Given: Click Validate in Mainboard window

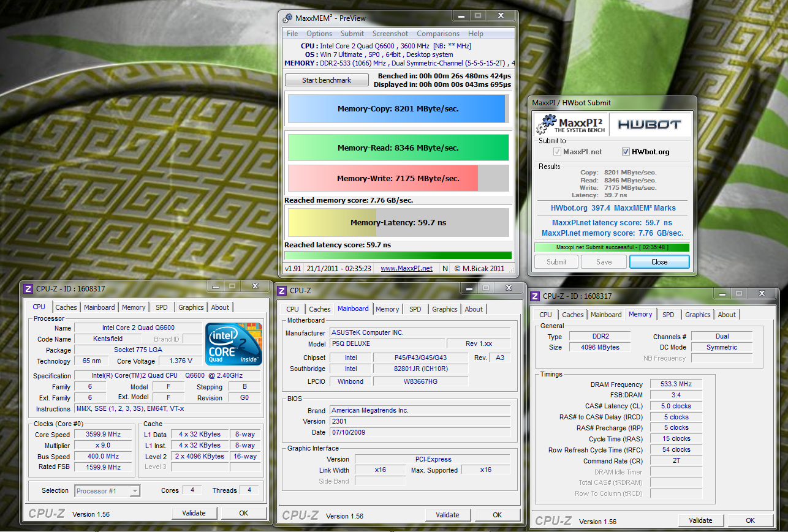Looking at the screenshot, I should click(447, 515).
